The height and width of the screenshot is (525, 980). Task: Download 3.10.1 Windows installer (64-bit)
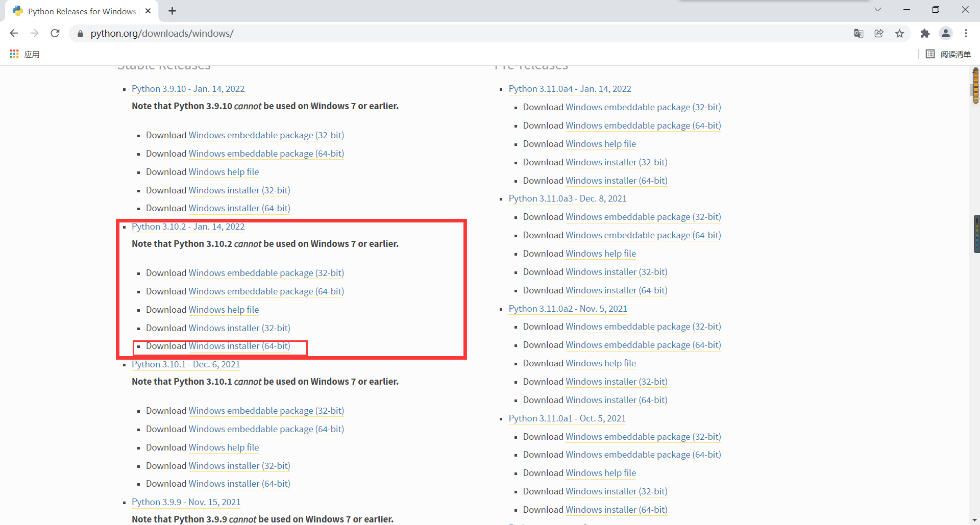pyautogui.click(x=239, y=484)
